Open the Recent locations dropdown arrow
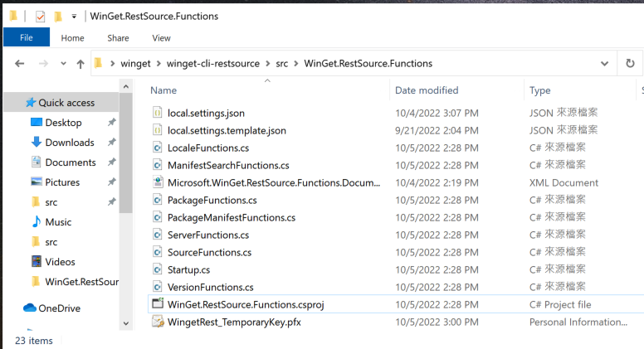 (63, 64)
